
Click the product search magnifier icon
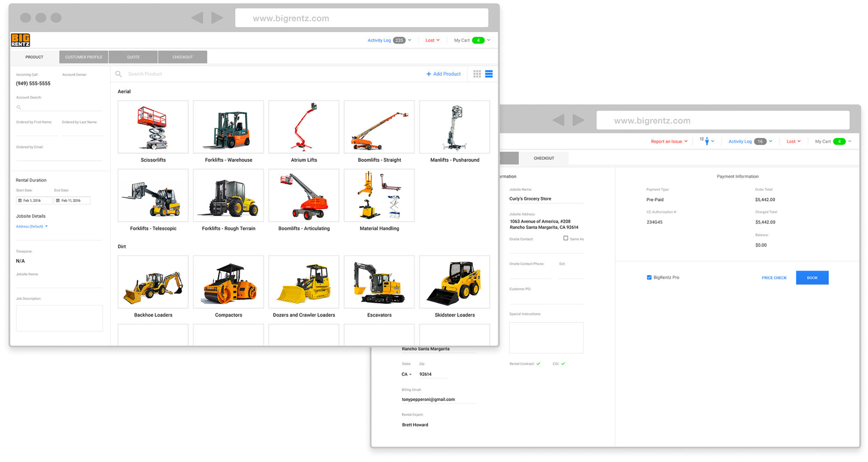[118, 74]
